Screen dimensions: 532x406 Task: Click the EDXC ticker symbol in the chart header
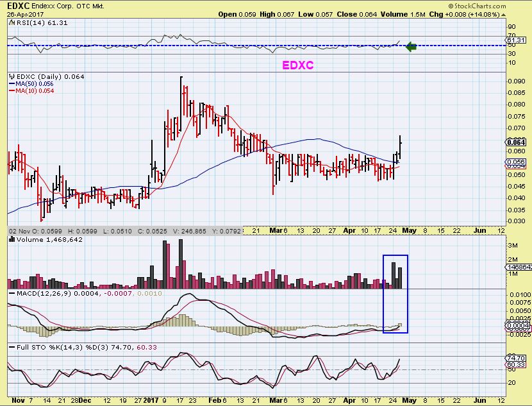pos(19,6)
